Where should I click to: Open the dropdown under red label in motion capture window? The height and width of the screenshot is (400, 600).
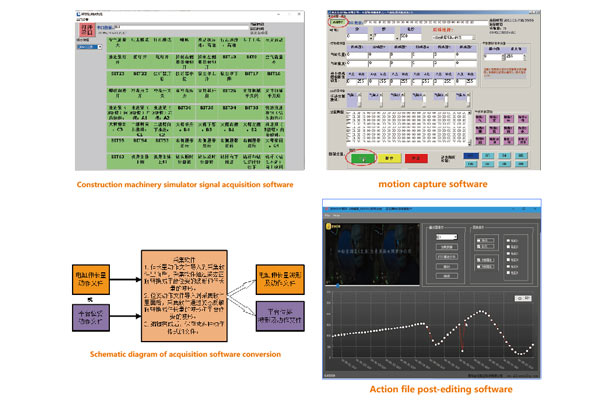[454, 37]
